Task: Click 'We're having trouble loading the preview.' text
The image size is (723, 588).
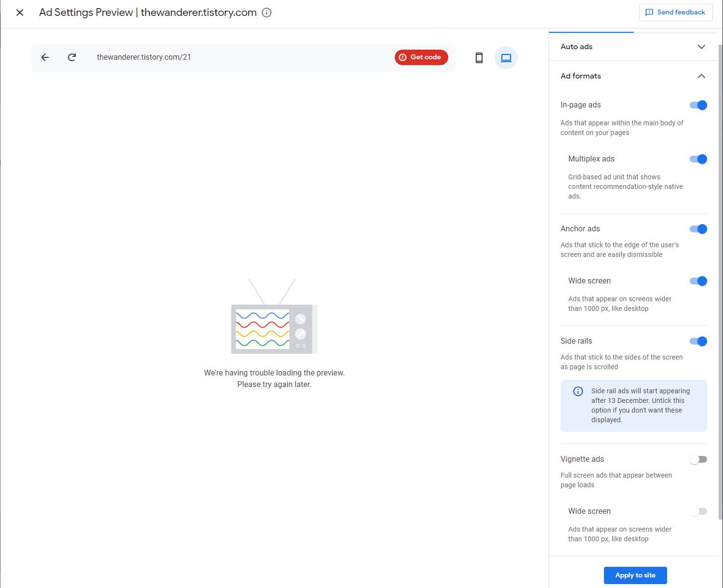Action: (x=274, y=373)
